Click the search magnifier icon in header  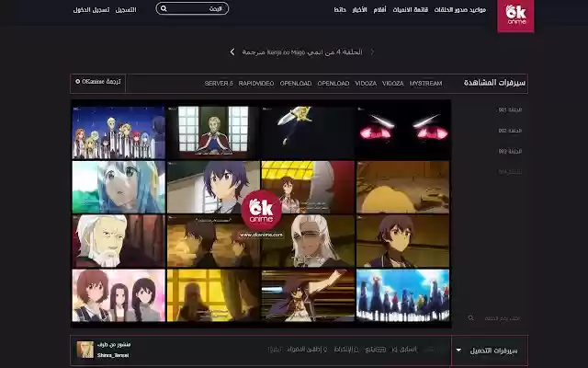164,8
